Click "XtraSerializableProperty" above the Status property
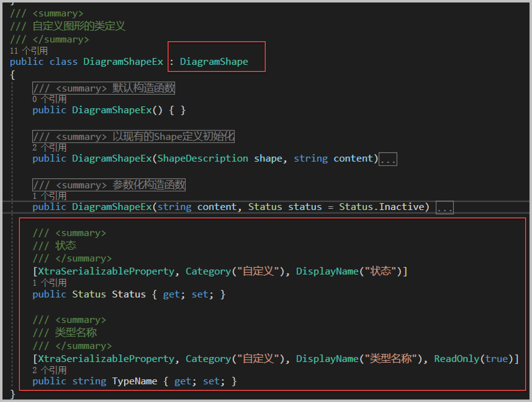Screen dimensions: 532x402 coord(106,271)
